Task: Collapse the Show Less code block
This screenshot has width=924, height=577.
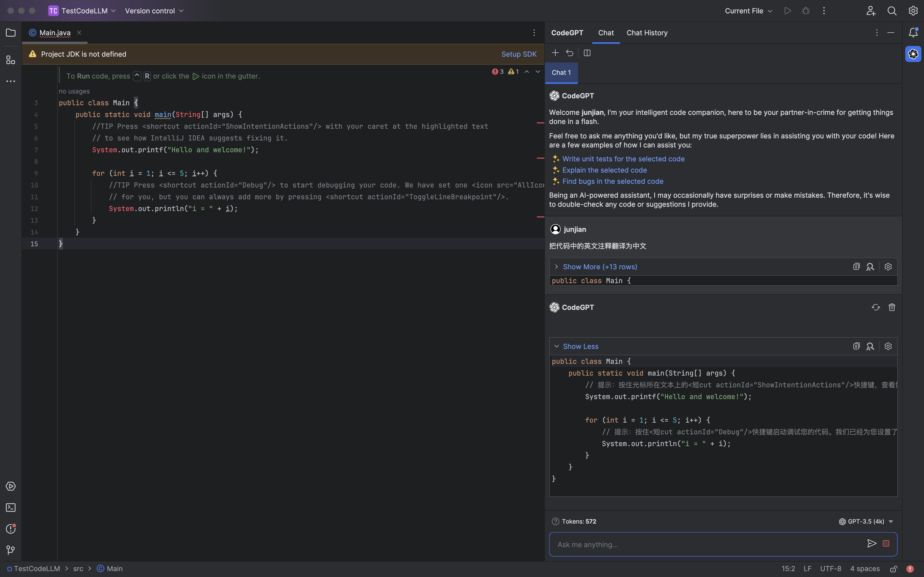Action: coord(580,346)
